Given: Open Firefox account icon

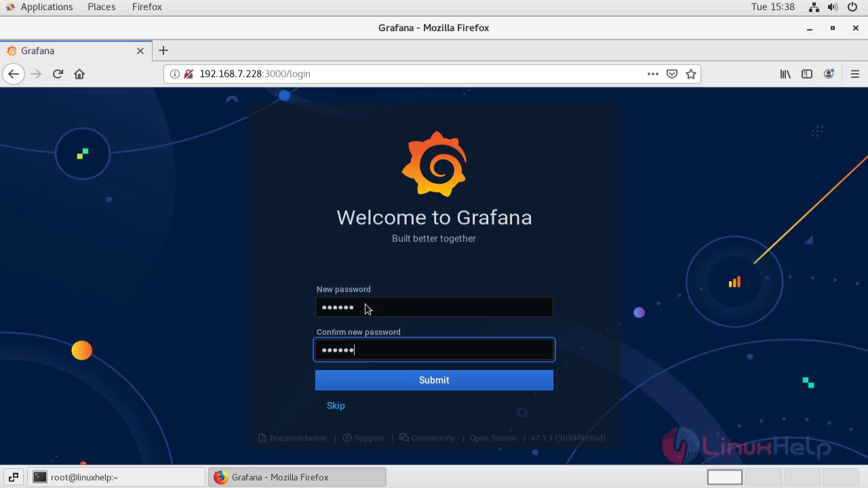Looking at the screenshot, I should click(829, 74).
